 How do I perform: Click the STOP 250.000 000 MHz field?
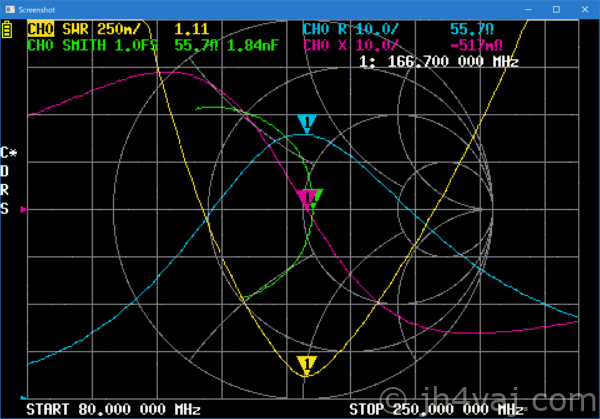(435, 410)
